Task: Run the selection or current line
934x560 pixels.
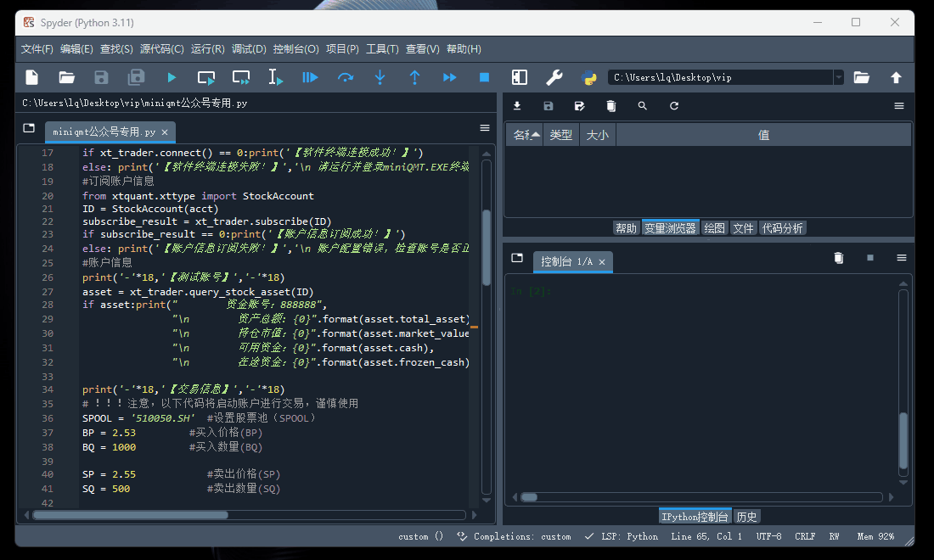Action: click(275, 77)
